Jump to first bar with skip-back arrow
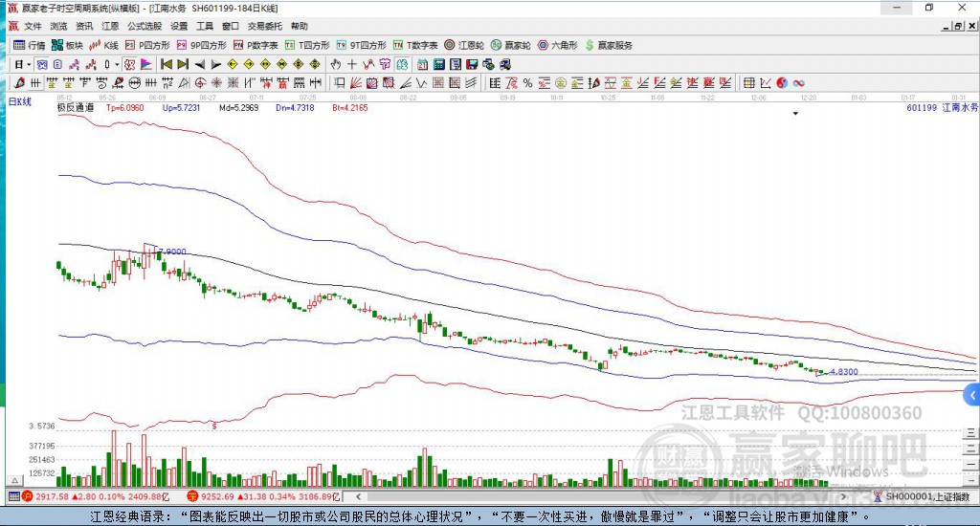The height and width of the screenshot is (526, 980). coord(166,64)
